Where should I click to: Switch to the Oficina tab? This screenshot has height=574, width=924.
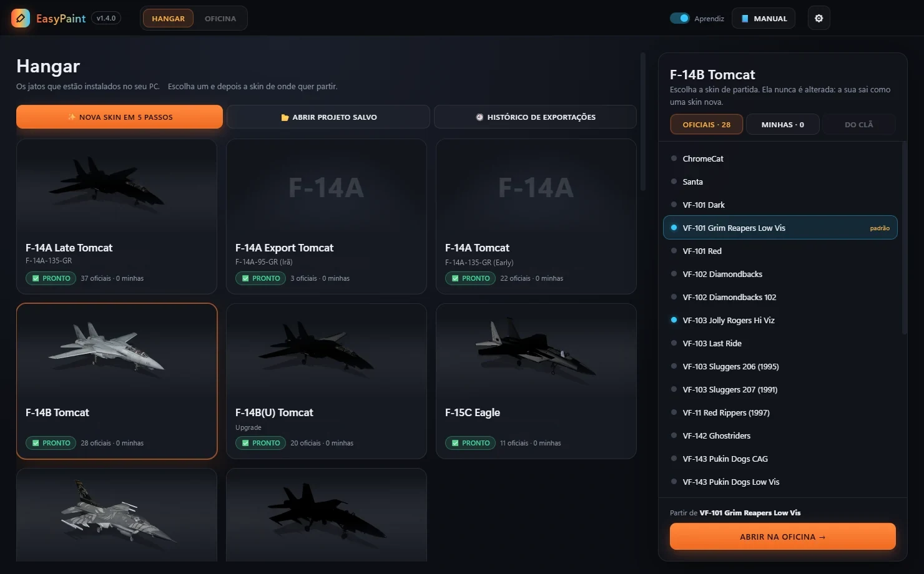click(220, 18)
